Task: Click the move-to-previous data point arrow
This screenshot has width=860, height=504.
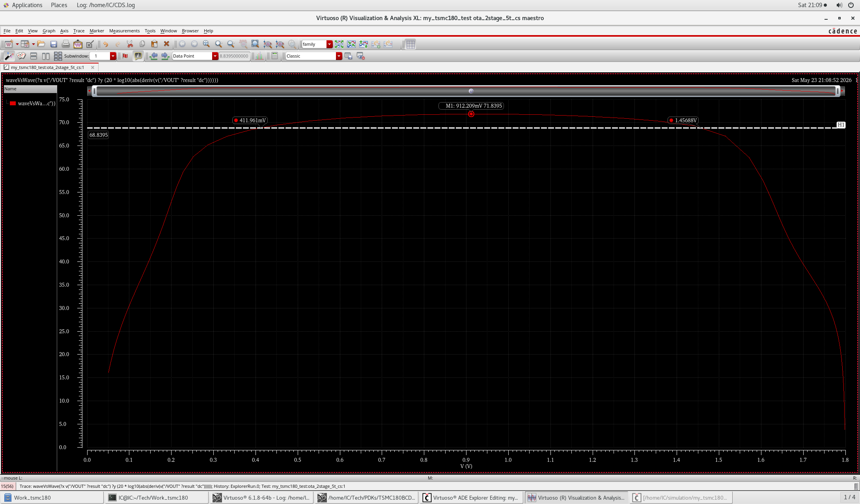Action: tap(153, 56)
